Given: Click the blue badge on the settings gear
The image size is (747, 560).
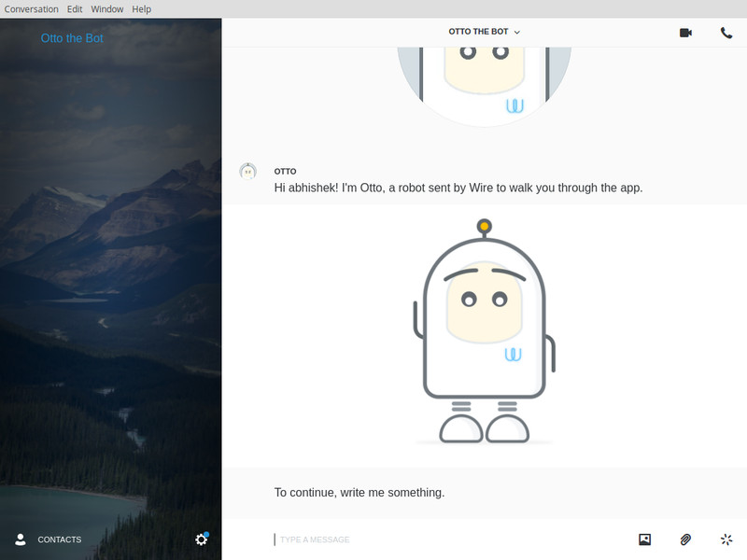Looking at the screenshot, I should pyautogui.click(x=208, y=532).
